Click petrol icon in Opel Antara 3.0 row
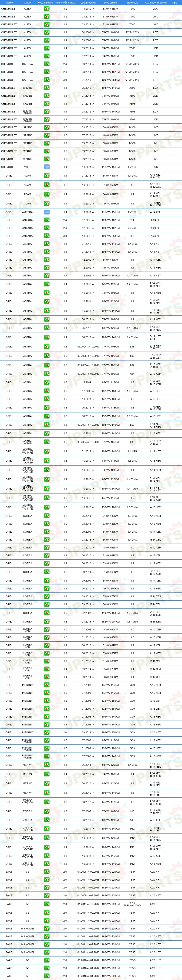Image resolution: width=182 pixels, height=980 pixels. tap(46, 236)
